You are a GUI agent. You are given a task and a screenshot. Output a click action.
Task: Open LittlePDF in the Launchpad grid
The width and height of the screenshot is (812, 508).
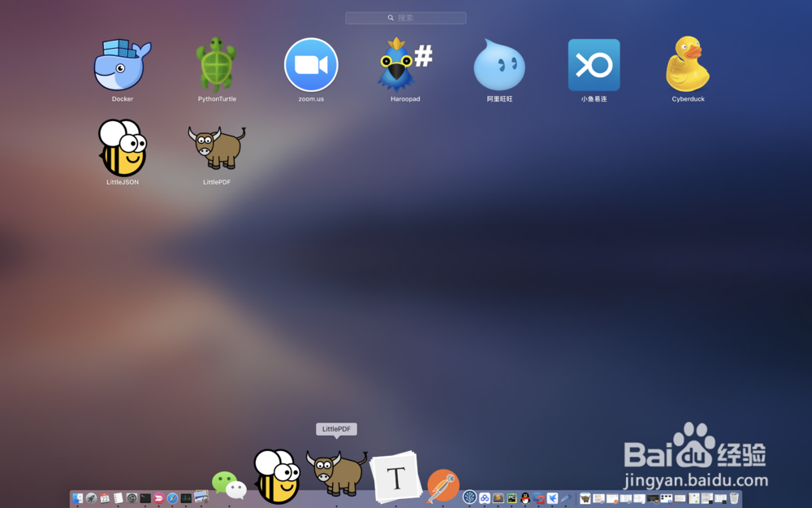tap(217, 148)
